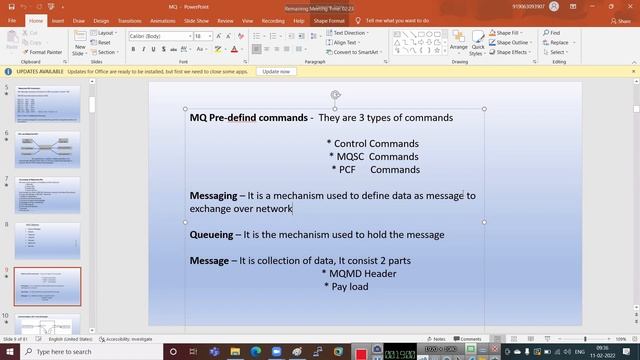The height and width of the screenshot is (360, 640).
Task: Open File Explorer from taskbar
Action: pos(235,351)
